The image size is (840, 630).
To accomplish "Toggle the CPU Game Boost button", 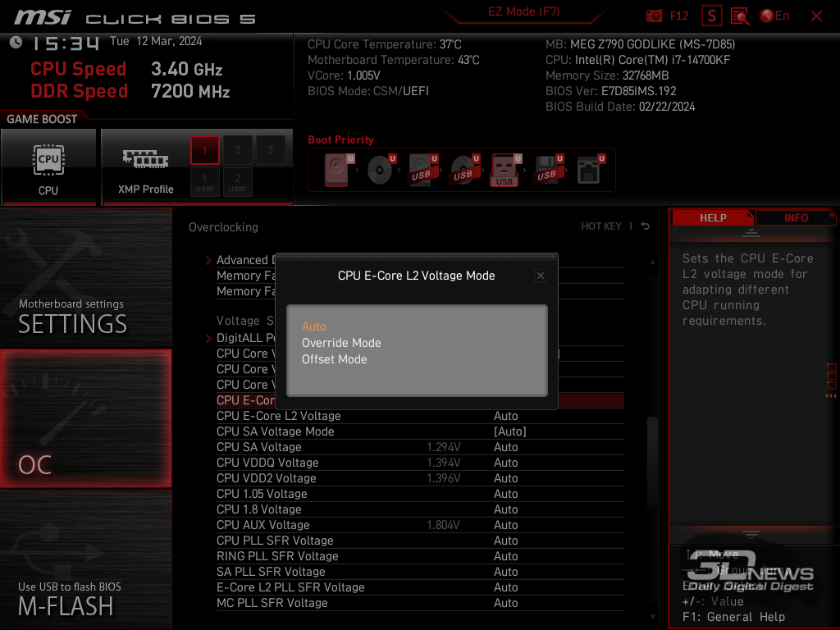I will point(48,167).
